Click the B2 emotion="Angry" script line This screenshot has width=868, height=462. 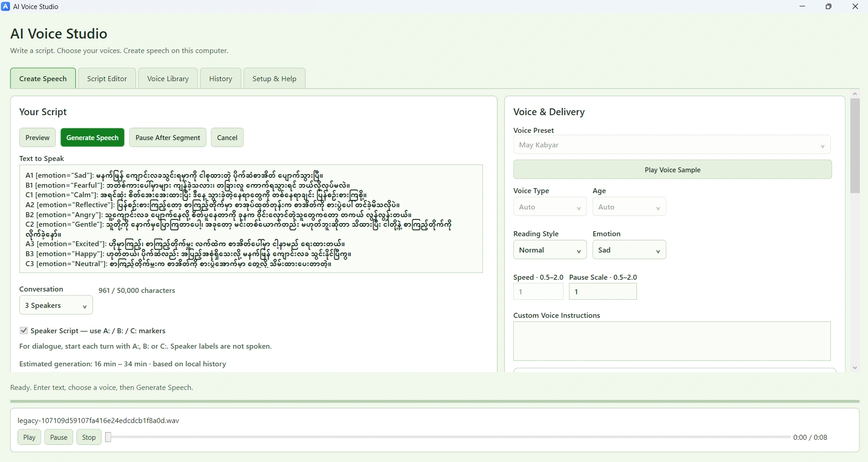pos(219,215)
